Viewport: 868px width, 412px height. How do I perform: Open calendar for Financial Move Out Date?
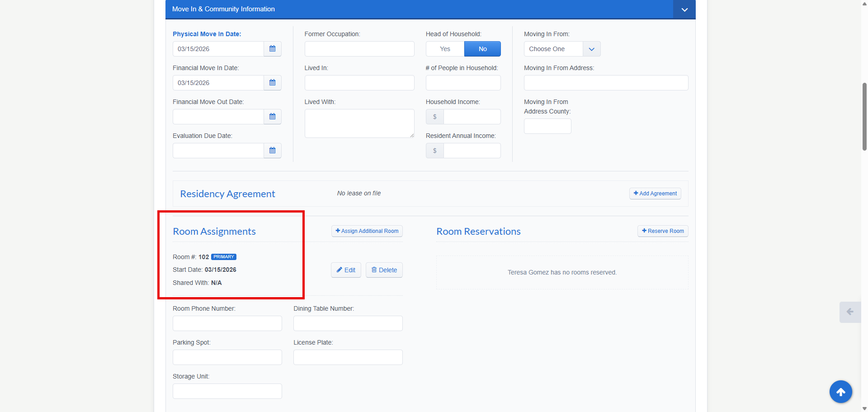pos(273,117)
